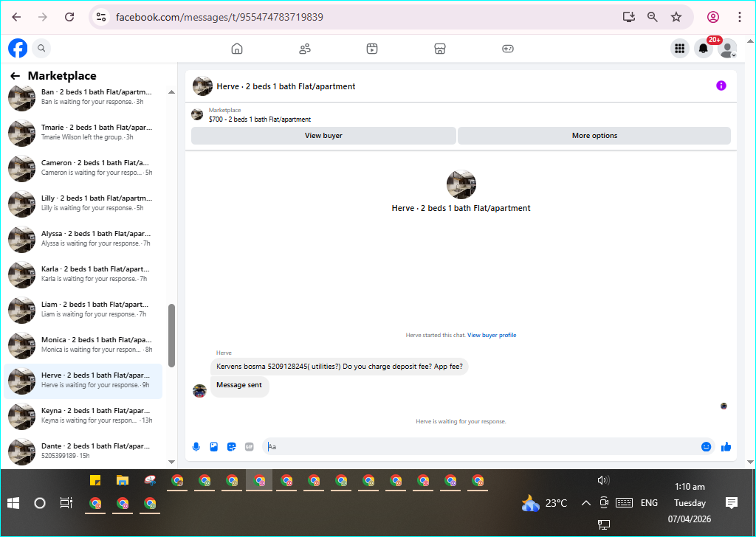Open Dante's conversation

(x=83, y=451)
